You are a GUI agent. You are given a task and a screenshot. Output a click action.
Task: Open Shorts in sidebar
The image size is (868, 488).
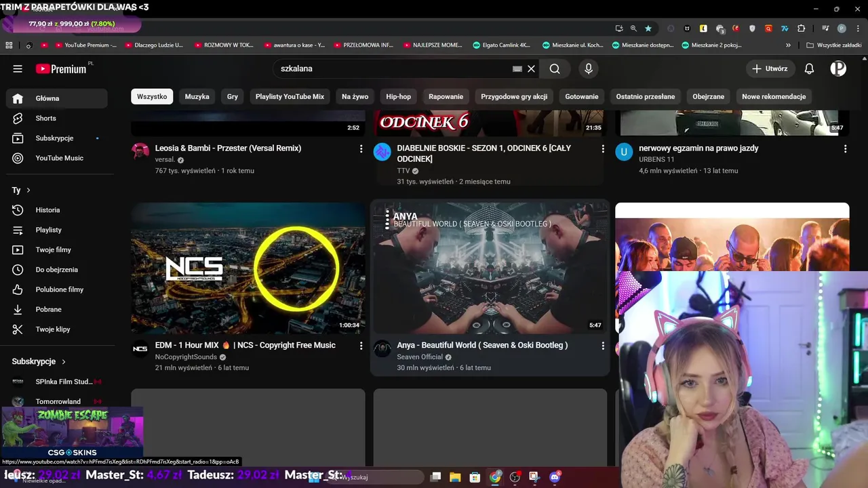(x=57, y=118)
